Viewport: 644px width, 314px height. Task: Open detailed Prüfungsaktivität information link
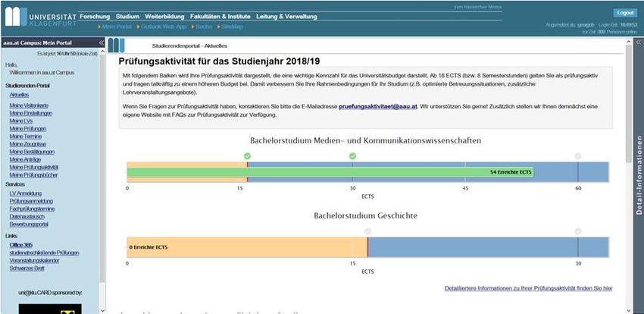pyautogui.click(x=528, y=288)
